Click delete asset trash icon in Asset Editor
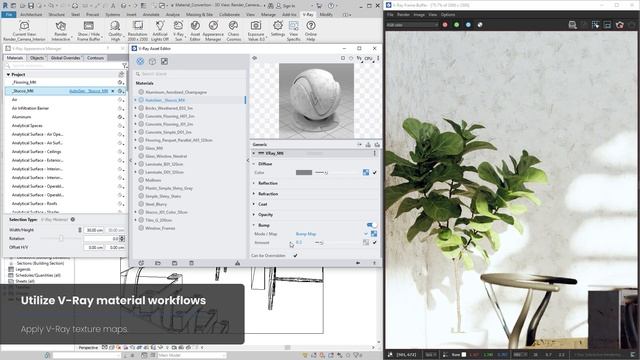Screen dimensions: 640x360 click(191, 263)
